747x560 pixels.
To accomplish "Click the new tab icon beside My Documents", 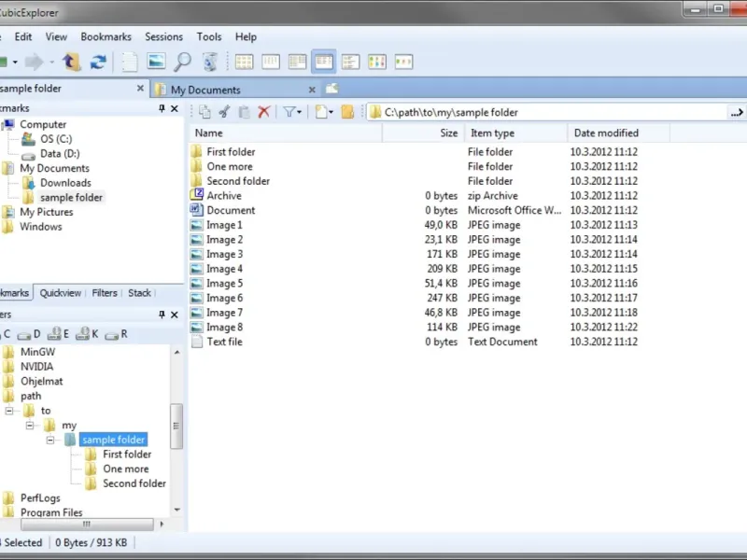I will (x=331, y=90).
